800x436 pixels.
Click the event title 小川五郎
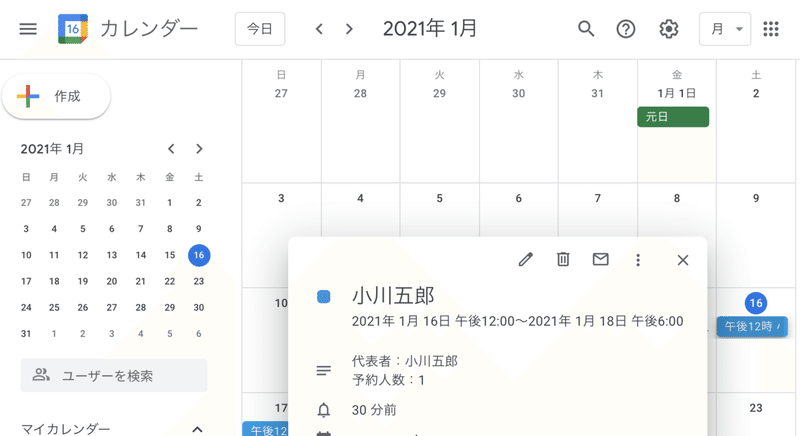click(393, 296)
